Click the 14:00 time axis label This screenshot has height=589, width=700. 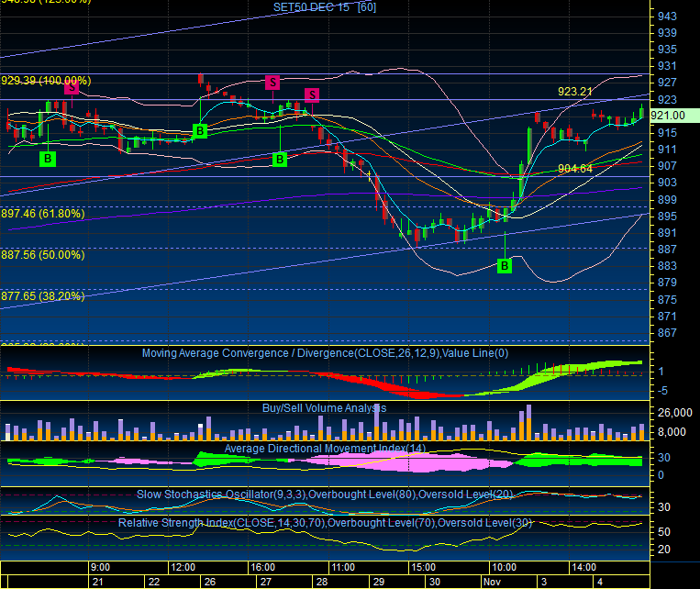click(583, 568)
